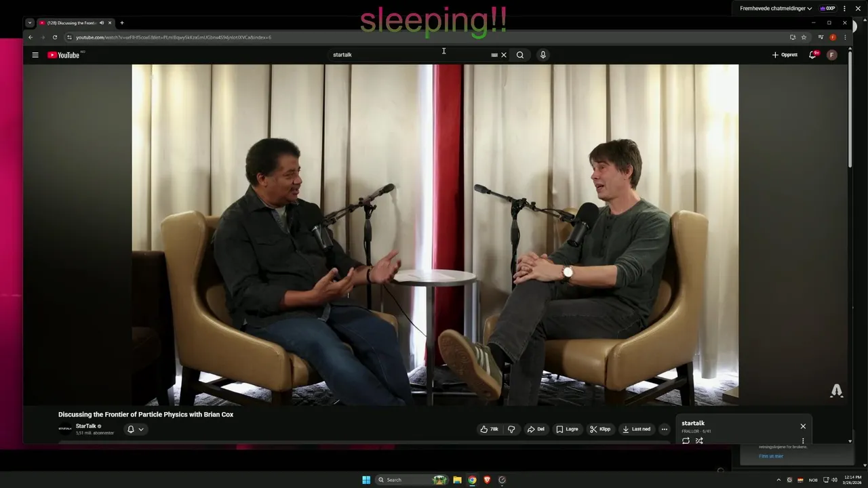Viewport: 868px width, 488px height.
Task: Open YouTube notifications bell
Action: point(812,55)
